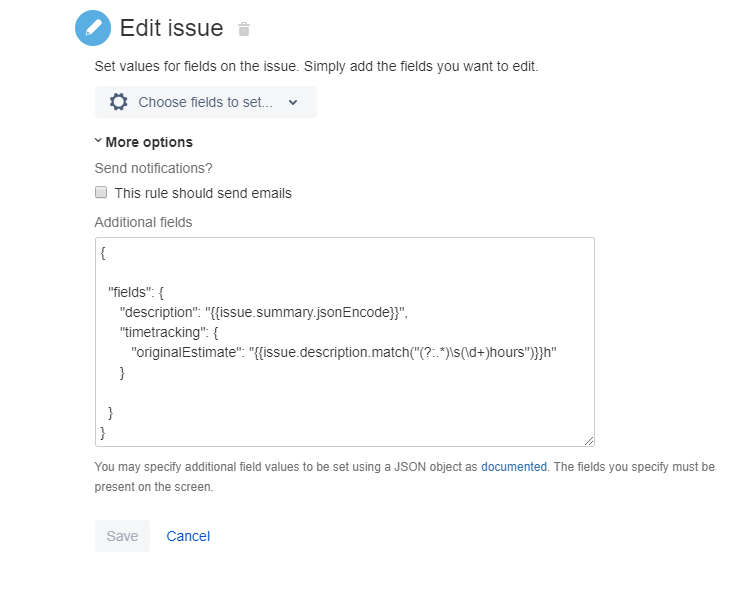Click the gear icon beside Choose fields

[x=119, y=102]
